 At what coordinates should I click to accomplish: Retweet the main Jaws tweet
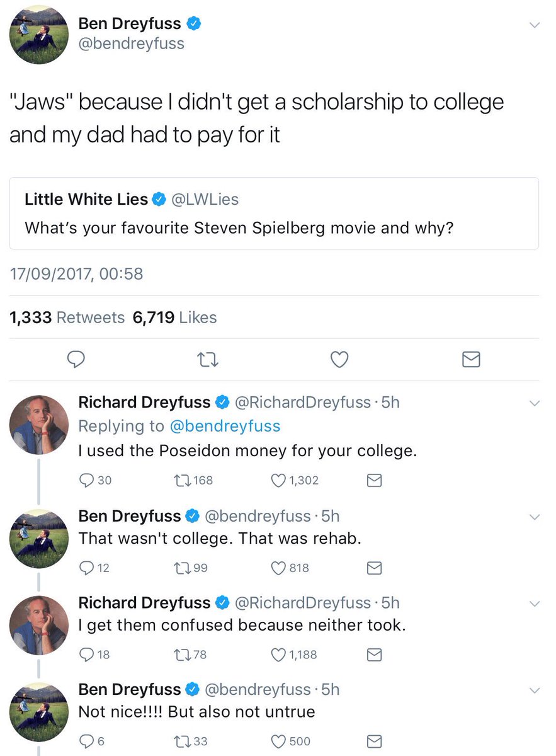207,359
